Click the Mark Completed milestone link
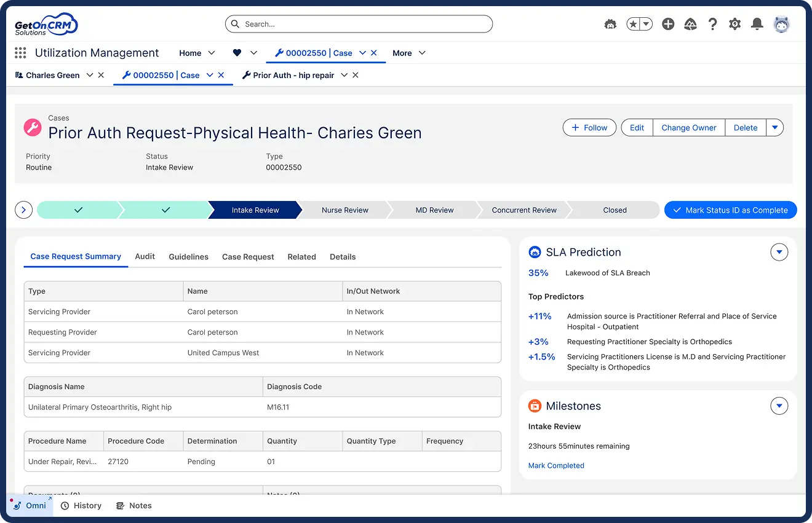The height and width of the screenshot is (523, 812). click(556, 465)
